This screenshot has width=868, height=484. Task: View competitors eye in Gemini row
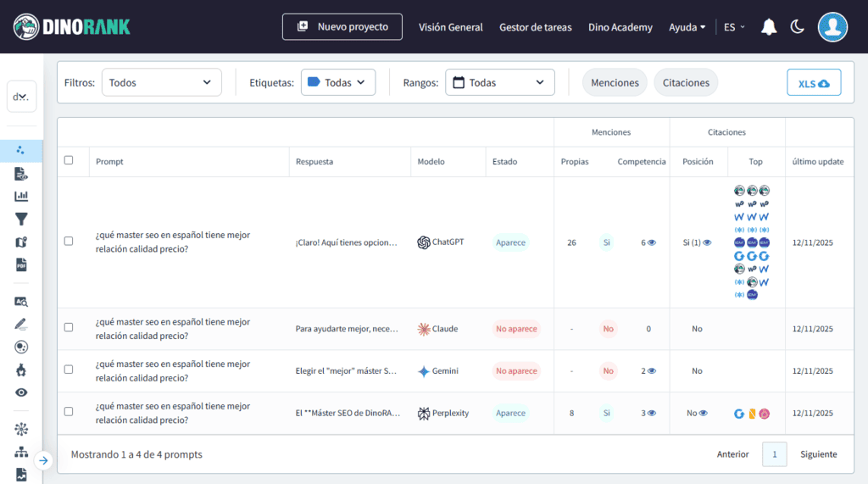(x=652, y=371)
